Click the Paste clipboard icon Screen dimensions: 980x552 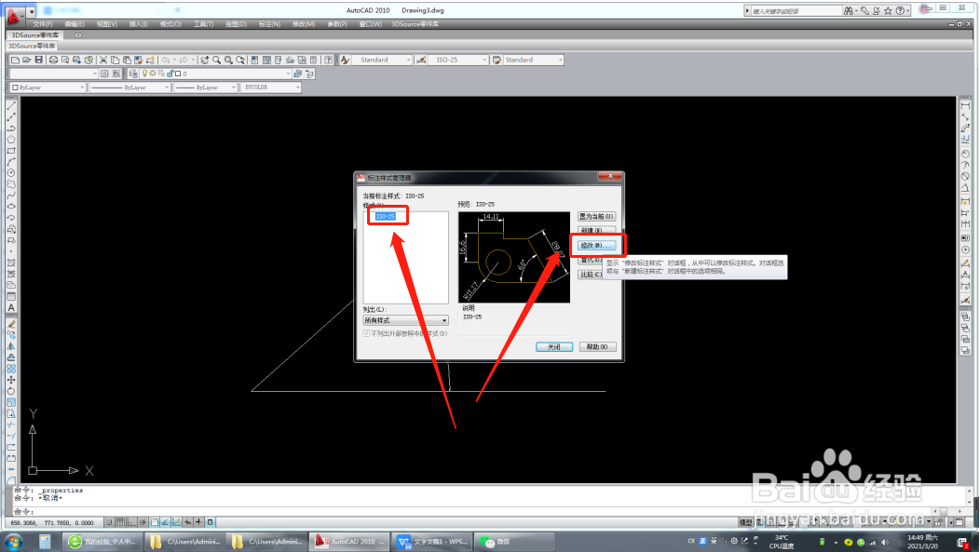[x=127, y=60]
